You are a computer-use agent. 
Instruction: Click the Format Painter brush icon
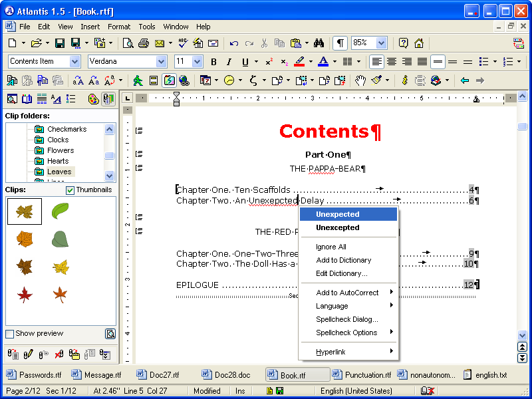coord(376,80)
